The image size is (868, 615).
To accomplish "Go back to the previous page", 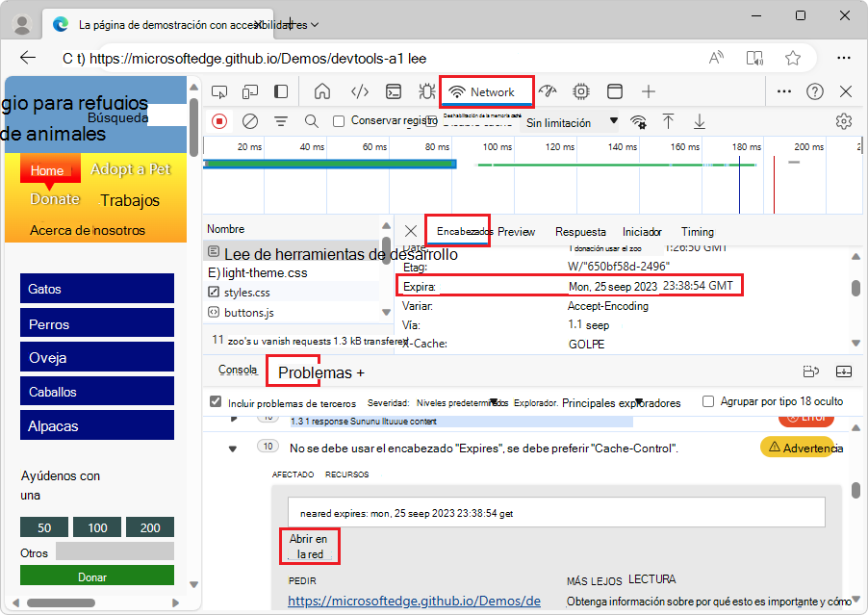I will 28,58.
